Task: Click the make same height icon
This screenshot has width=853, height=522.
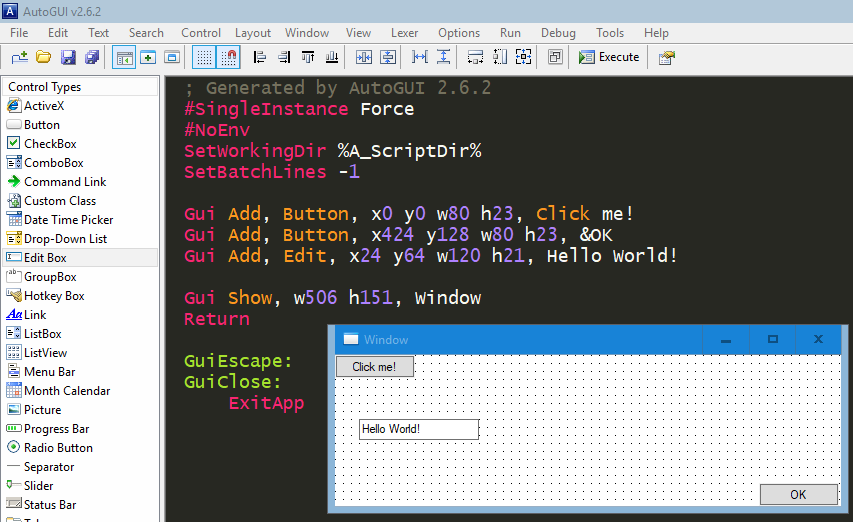Action: (500, 57)
